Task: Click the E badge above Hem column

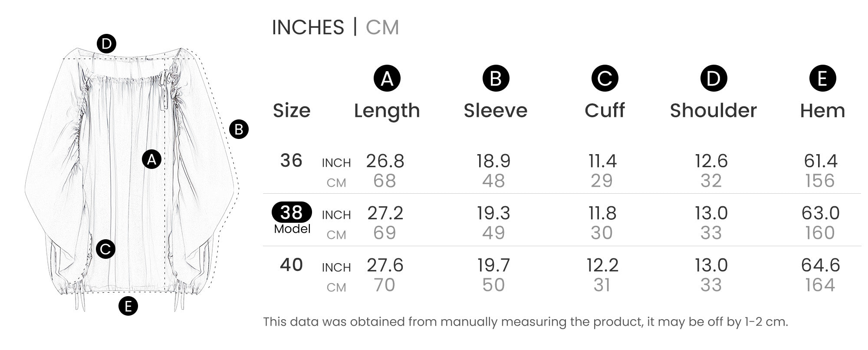Action: pyautogui.click(x=822, y=78)
